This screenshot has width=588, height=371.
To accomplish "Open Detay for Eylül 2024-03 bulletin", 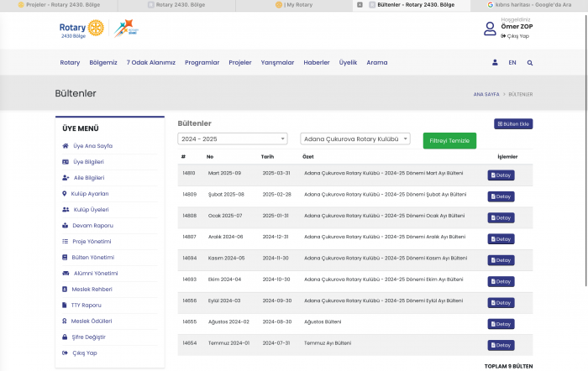I will pyautogui.click(x=501, y=303).
